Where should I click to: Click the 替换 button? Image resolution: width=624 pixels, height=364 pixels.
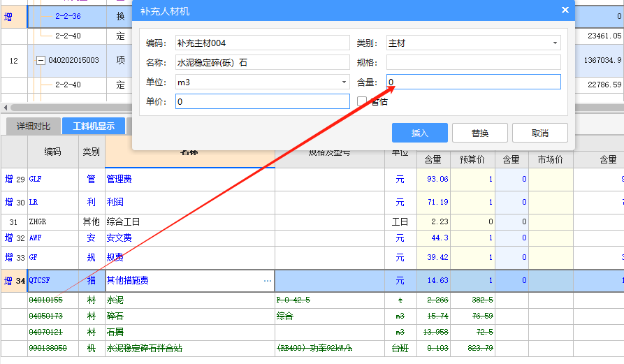coord(480,133)
